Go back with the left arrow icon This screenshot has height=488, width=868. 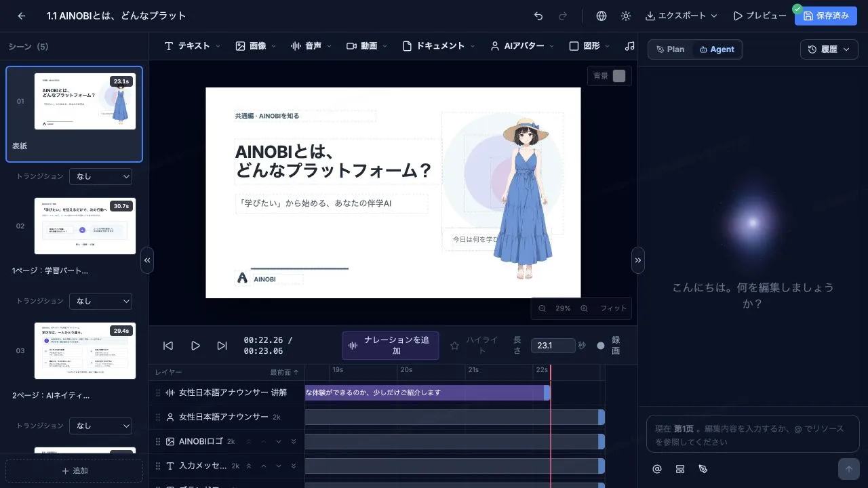tap(22, 16)
